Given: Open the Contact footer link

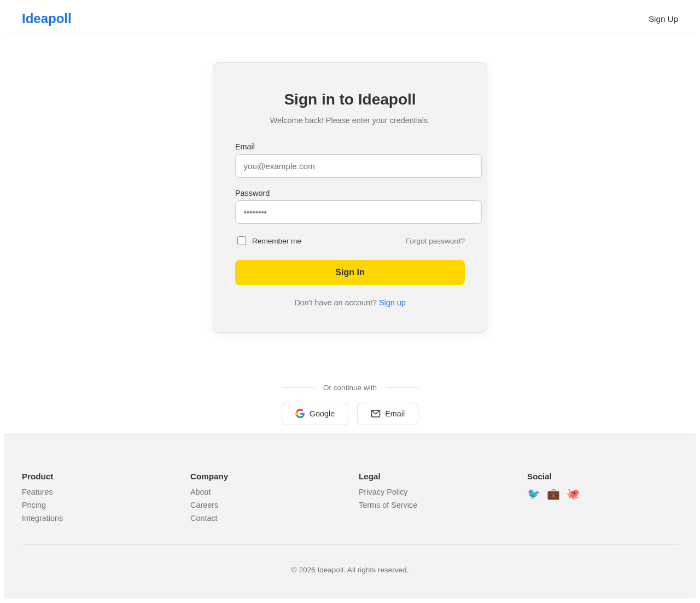Looking at the screenshot, I should point(204,518).
